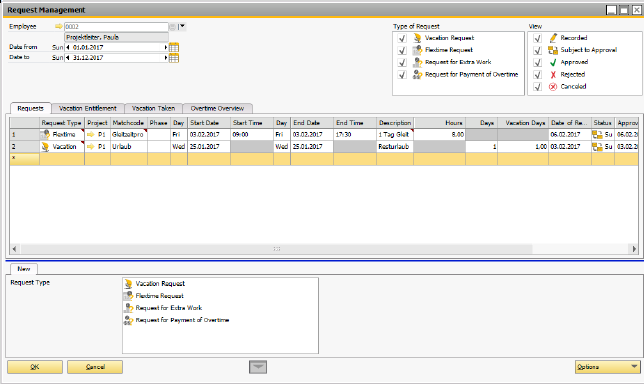Click the Recorded pencil icon in View
644x385 pixels.
(553, 38)
